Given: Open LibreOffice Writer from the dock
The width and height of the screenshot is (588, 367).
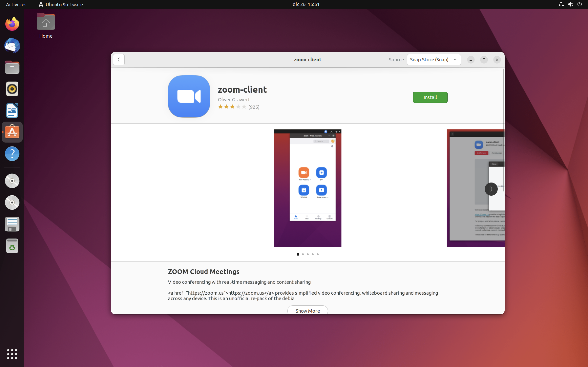Looking at the screenshot, I should [x=12, y=110].
